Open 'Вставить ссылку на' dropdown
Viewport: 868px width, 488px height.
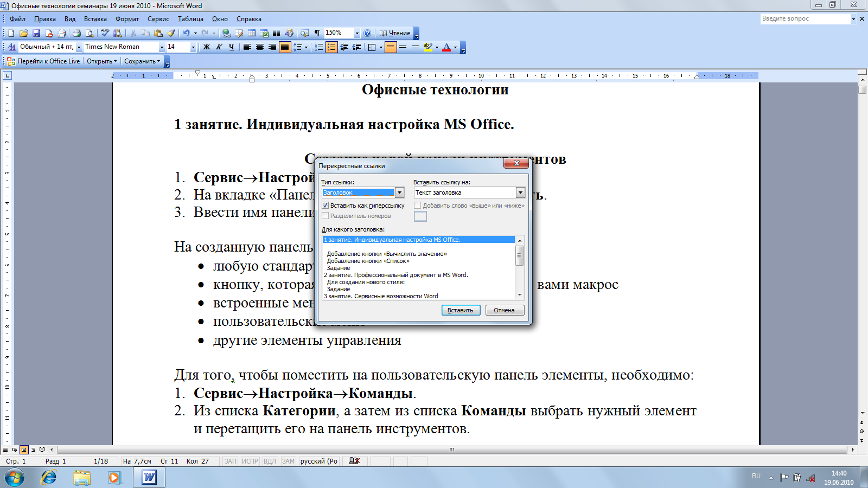click(521, 192)
